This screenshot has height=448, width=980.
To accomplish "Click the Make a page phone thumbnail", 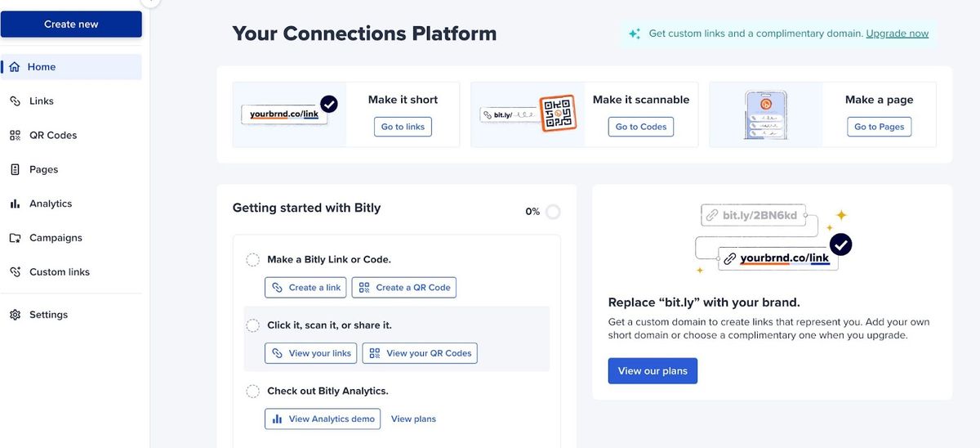I will [766, 114].
